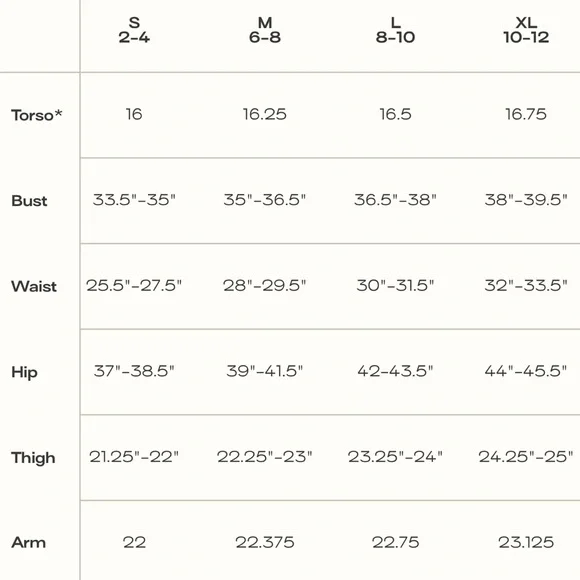
Task: Select the XL 10-12 size column header
Action: click(526, 30)
